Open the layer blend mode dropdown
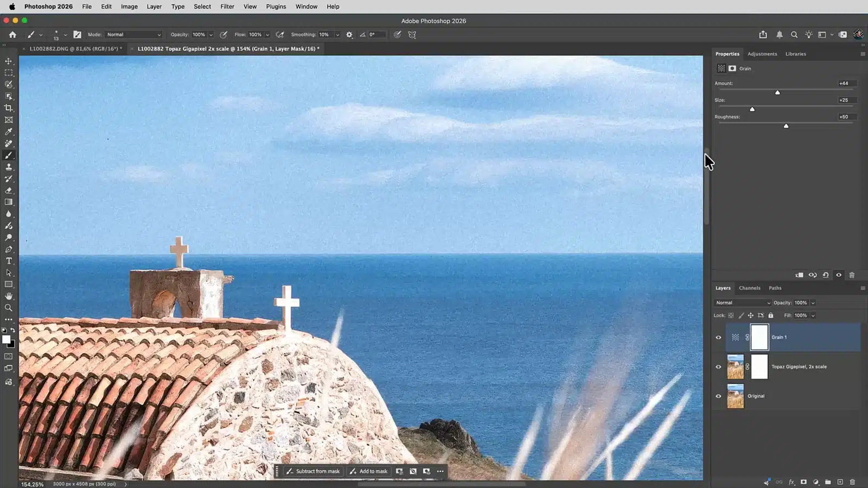Screen dimensions: 868x488 742,303
